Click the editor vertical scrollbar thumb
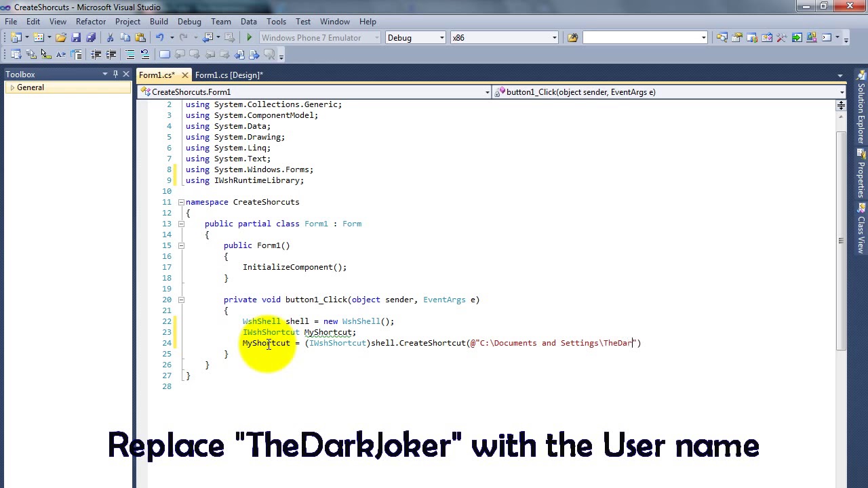868x488 pixels. click(x=841, y=241)
